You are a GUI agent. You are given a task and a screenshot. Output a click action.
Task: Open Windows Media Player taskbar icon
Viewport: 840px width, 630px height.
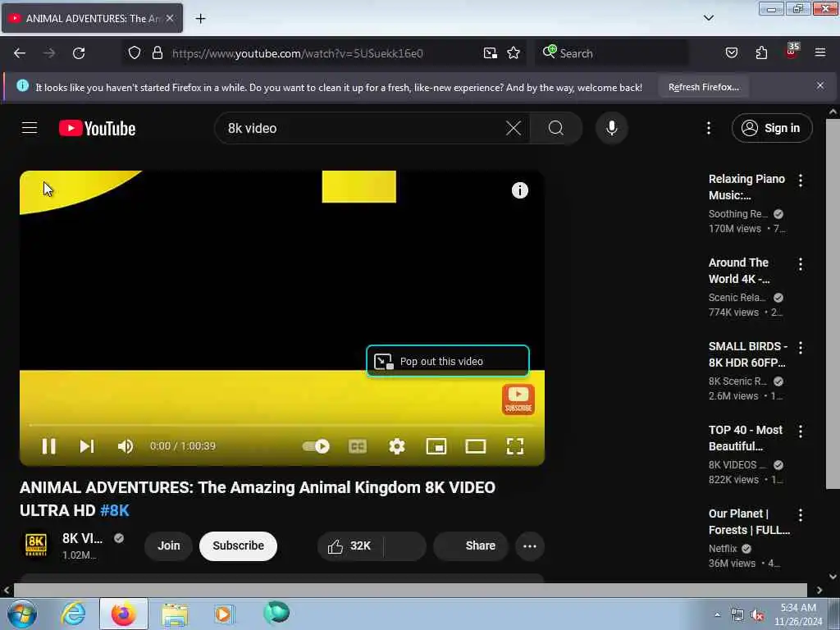tap(223, 614)
